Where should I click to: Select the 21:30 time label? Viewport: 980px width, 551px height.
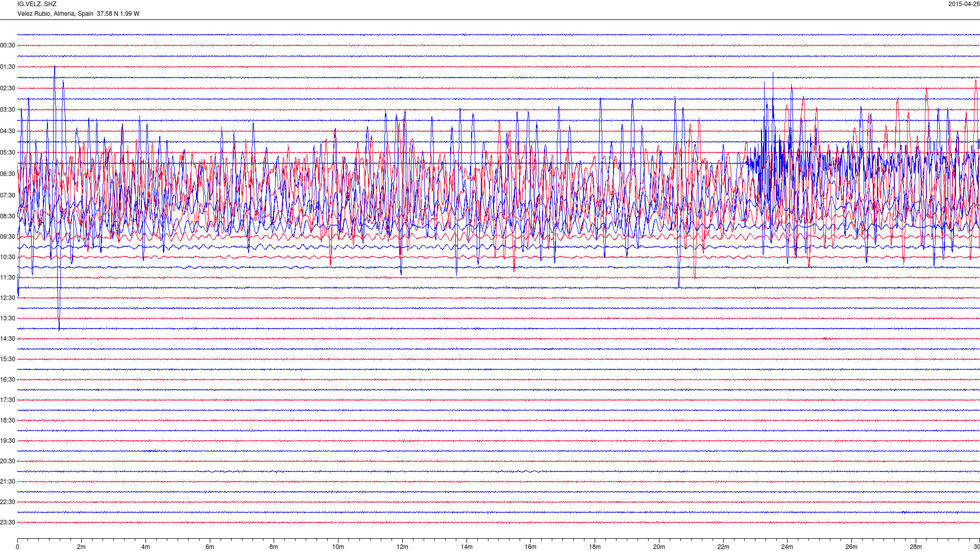click(8, 482)
